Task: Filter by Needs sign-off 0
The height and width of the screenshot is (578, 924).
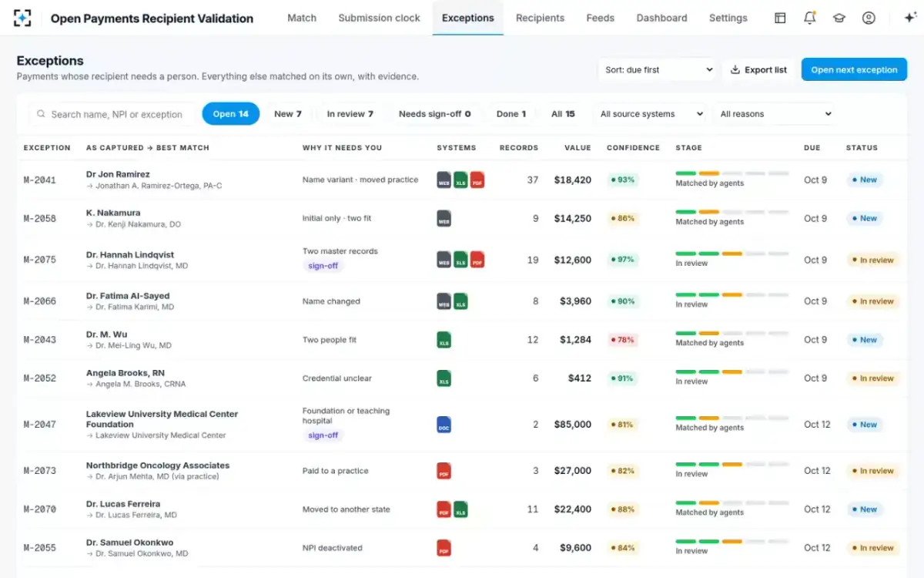Action: pos(435,114)
